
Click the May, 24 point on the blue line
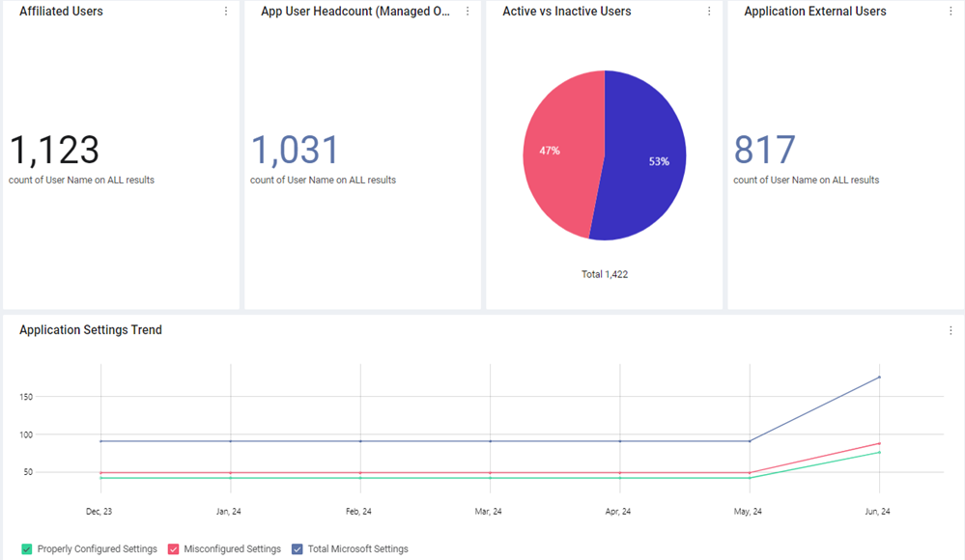[750, 441]
